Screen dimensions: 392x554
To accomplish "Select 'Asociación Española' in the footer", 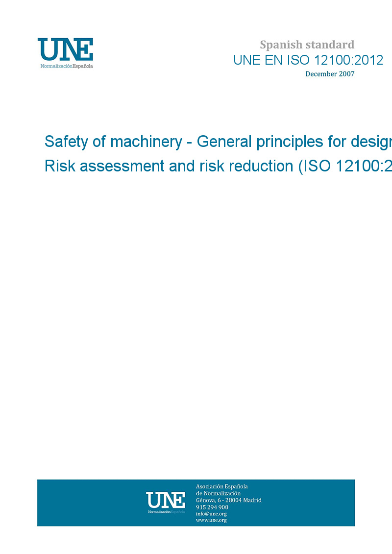I will point(222,486).
